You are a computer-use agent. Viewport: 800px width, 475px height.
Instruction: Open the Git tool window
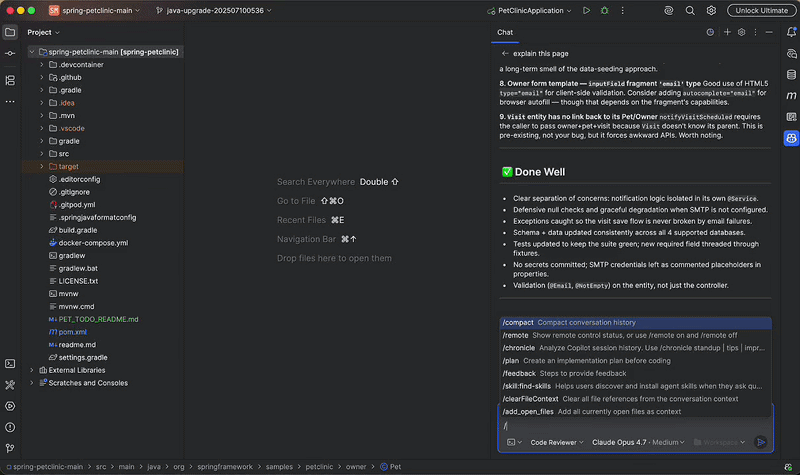coord(10,448)
